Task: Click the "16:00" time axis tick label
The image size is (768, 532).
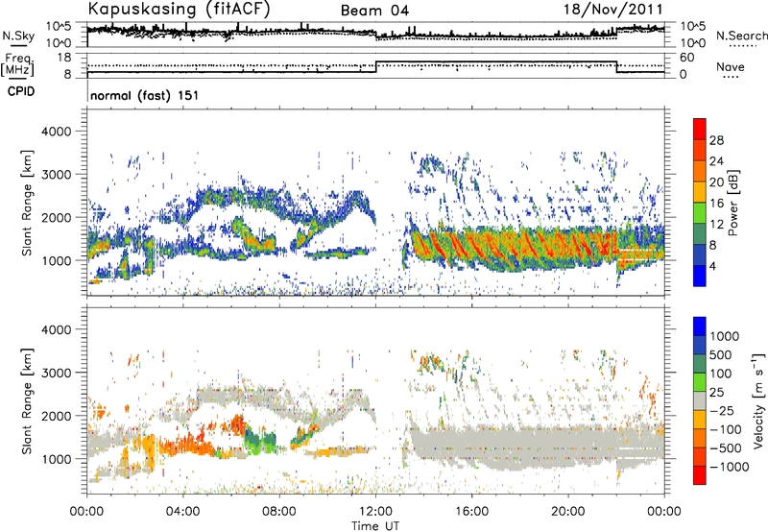Action: point(471,512)
